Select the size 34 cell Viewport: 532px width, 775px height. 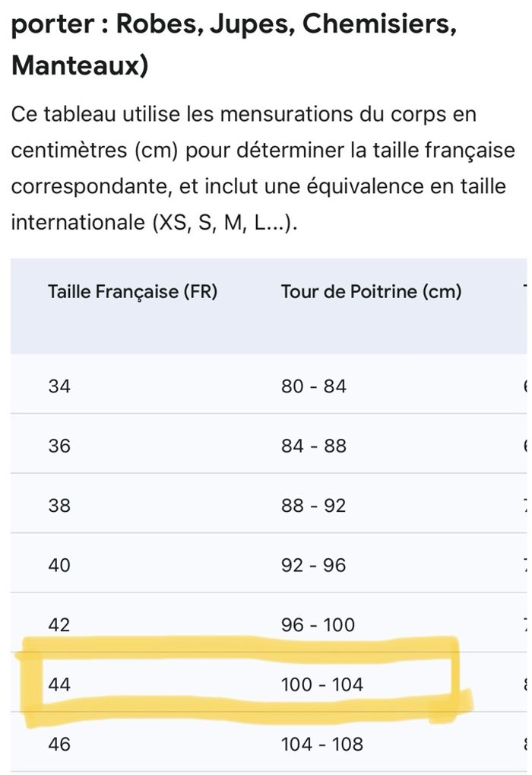click(x=59, y=386)
